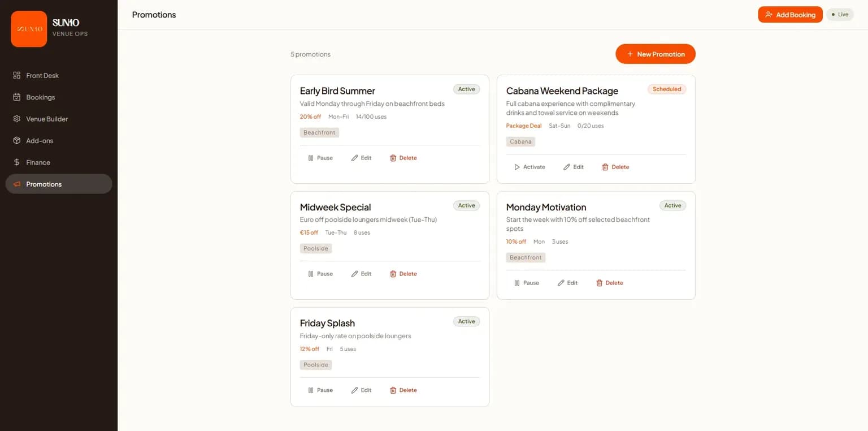The height and width of the screenshot is (431, 868).
Task: Click the megaphone Promotions icon
Action: coord(17,184)
